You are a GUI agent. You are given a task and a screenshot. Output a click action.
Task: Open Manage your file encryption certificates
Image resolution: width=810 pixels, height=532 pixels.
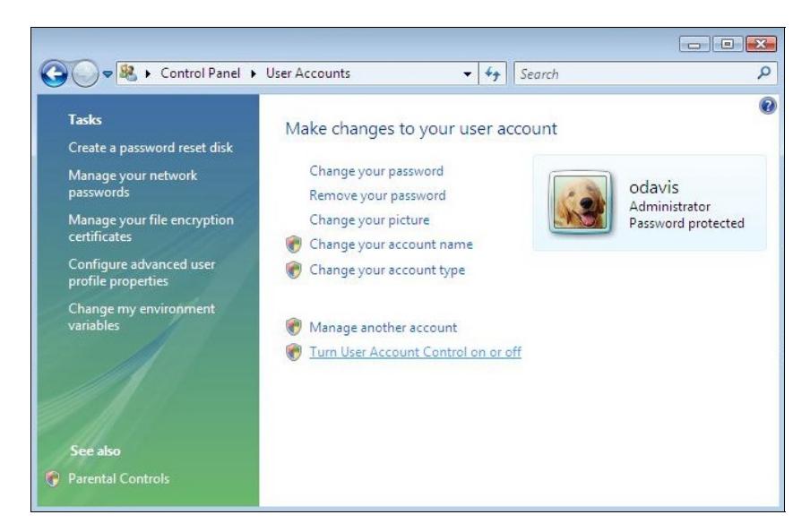(x=151, y=228)
